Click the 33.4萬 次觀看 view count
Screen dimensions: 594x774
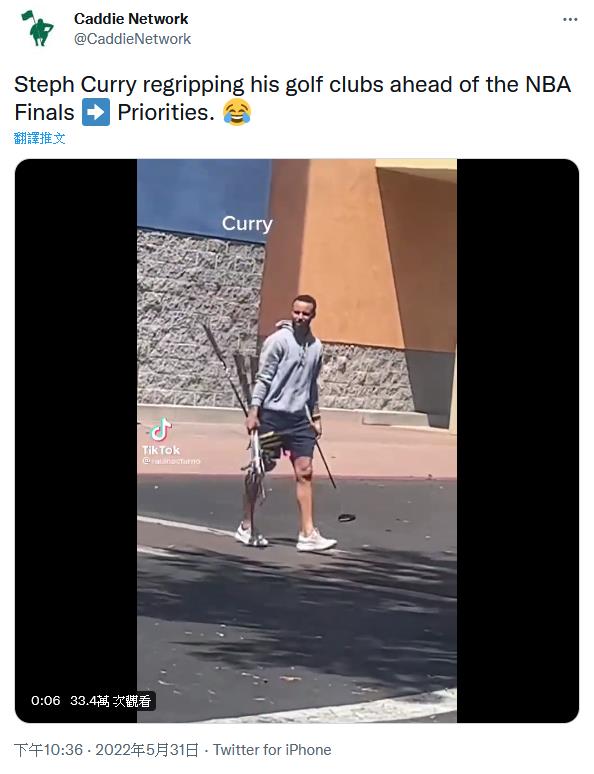(x=111, y=700)
